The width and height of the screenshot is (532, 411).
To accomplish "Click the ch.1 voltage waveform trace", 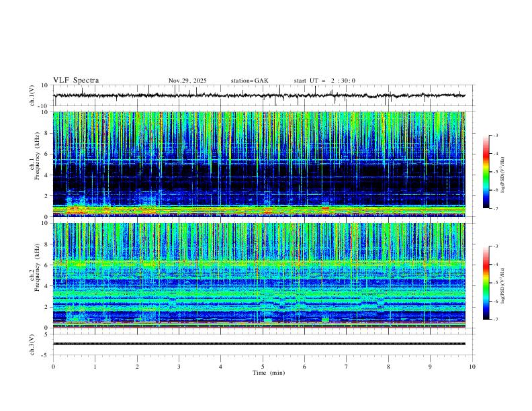I will click(259, 95).
